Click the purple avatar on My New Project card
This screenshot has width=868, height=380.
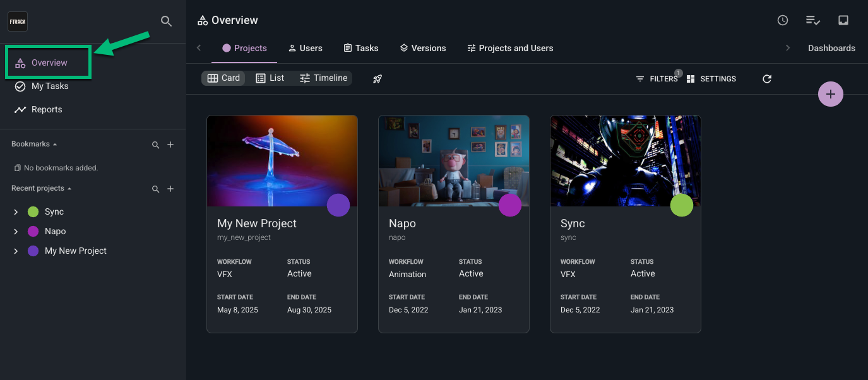click(338, 205)
